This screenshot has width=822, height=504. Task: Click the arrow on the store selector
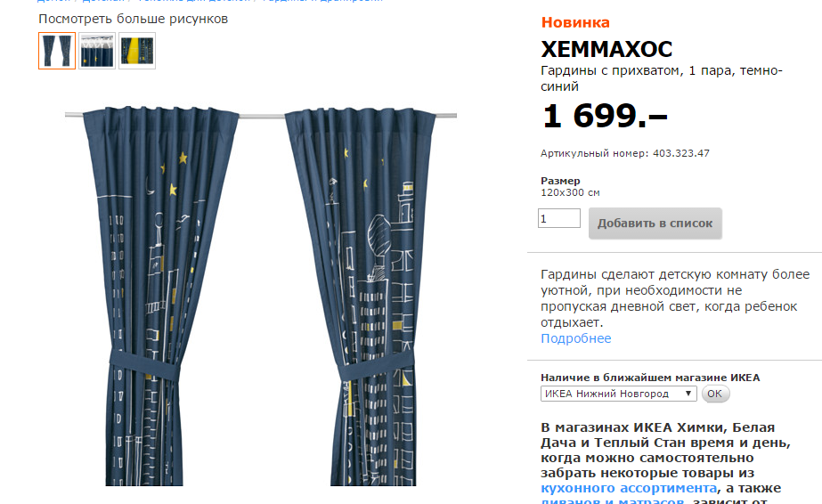[688, 393]
